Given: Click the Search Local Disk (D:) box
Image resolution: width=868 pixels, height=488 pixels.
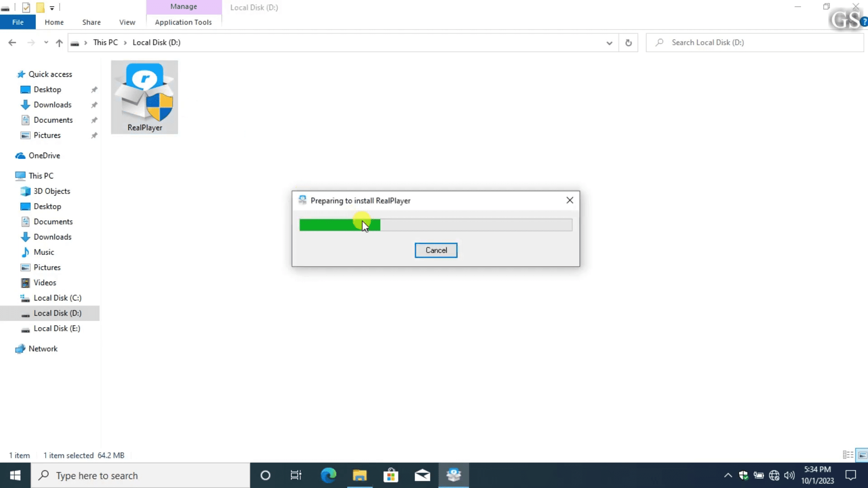Looking at the screenshot, I should click(755, 42).
